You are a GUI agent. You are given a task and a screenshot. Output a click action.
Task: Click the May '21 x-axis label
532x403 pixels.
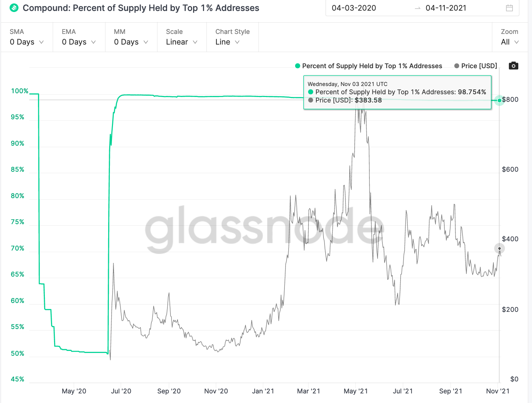(356, 391)
